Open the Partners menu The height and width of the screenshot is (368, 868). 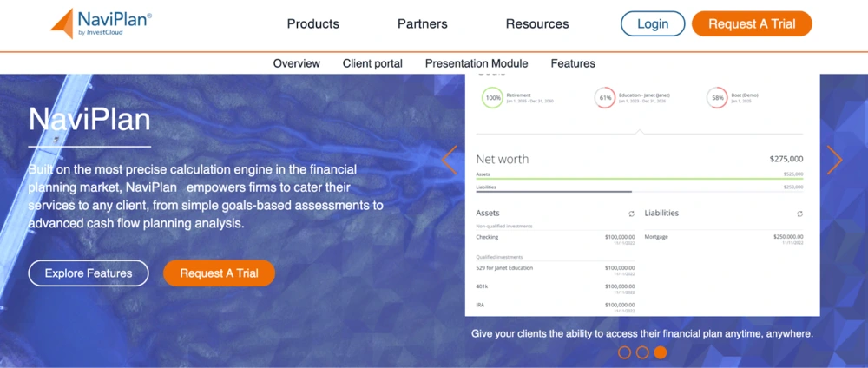pos(423,23)
